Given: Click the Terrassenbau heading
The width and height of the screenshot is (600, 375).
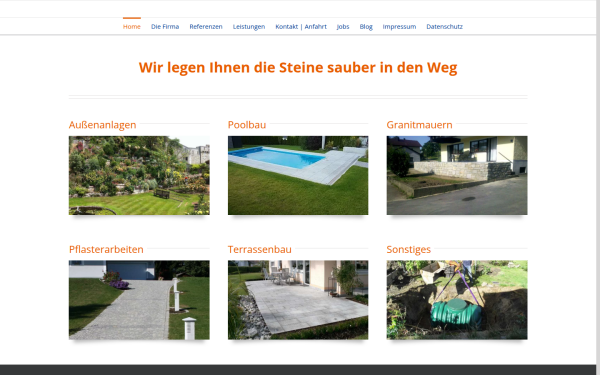Looking at the screenshot, I should [259, 249].
